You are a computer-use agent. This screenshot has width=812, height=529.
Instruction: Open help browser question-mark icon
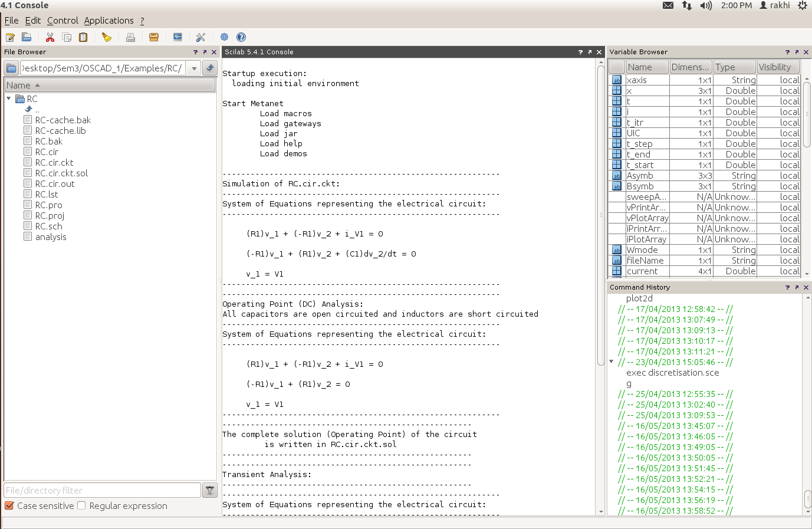(241, 37)
